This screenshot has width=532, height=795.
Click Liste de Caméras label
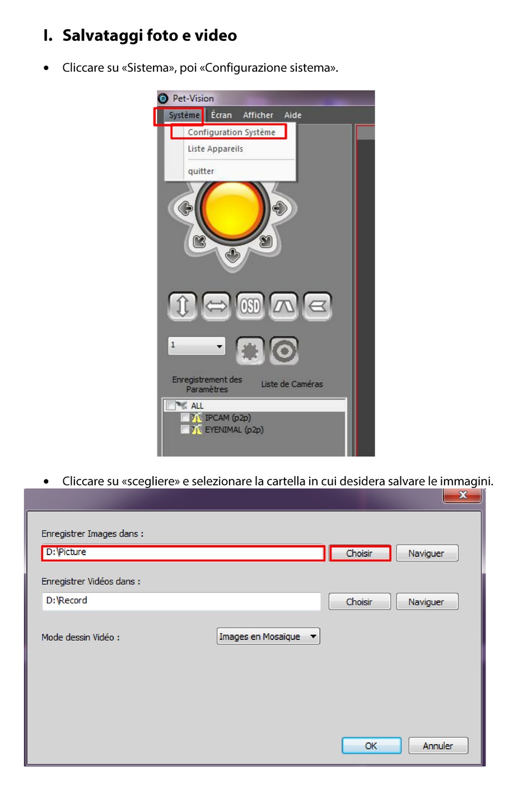[x=292, y=384]
